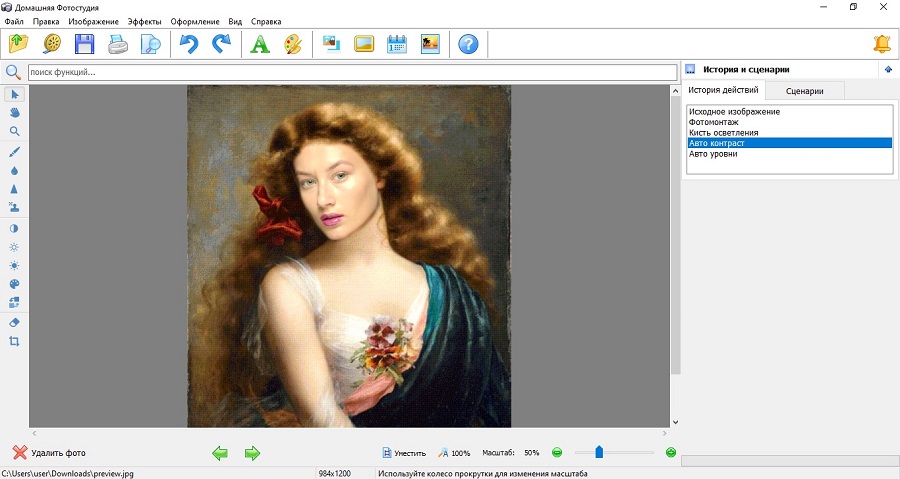Click the Удалить фото button
Image resolution: width=900 pixels, height=479 pixels.
click(x=49, y=453)
